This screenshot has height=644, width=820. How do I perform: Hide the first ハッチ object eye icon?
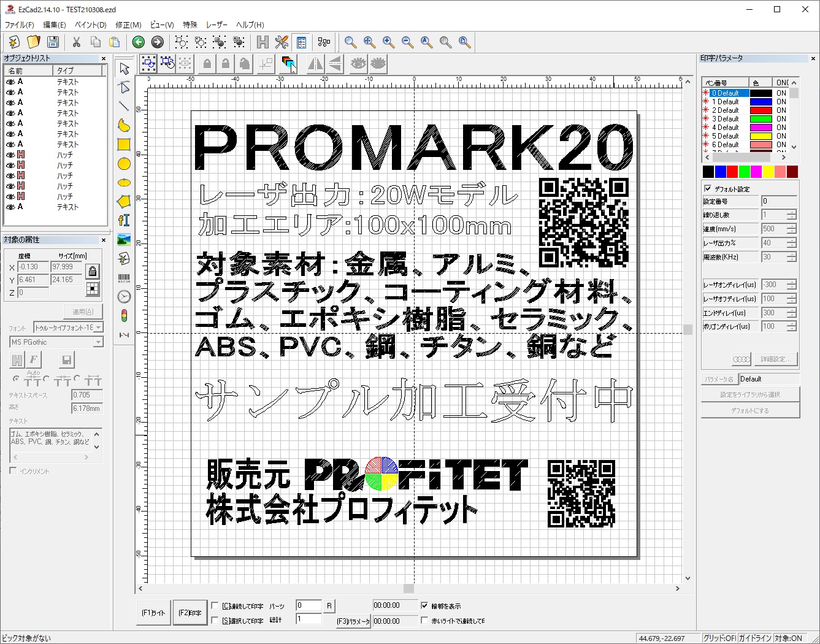click(x=10, y=155)
